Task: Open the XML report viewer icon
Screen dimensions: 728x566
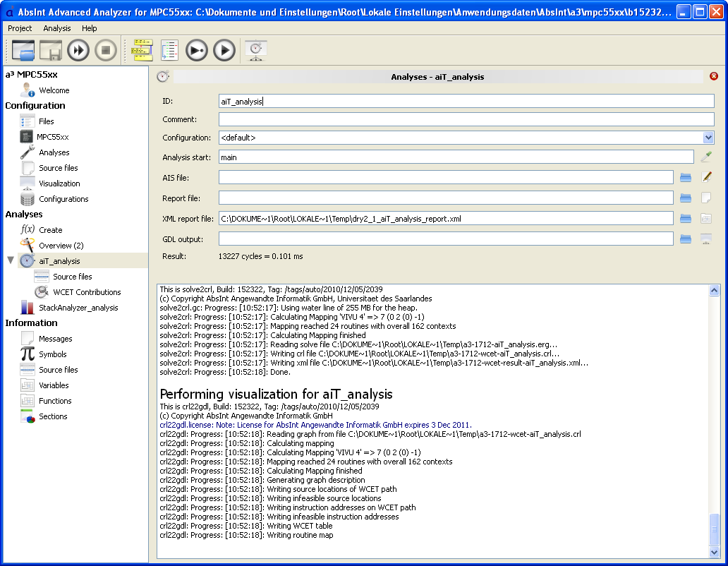Action: 706,218
